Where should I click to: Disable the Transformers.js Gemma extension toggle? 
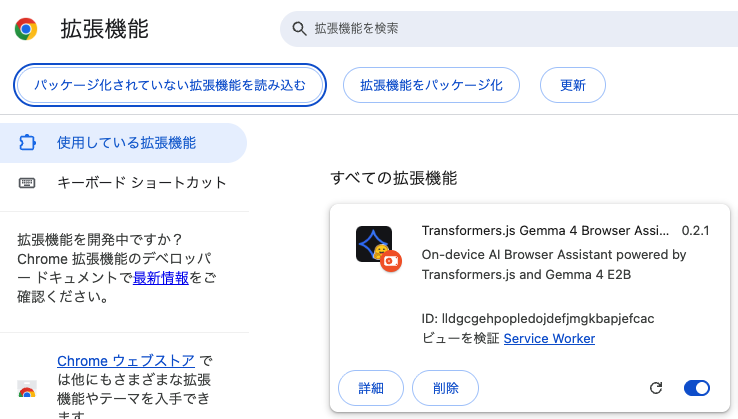(x=697, y=388)
